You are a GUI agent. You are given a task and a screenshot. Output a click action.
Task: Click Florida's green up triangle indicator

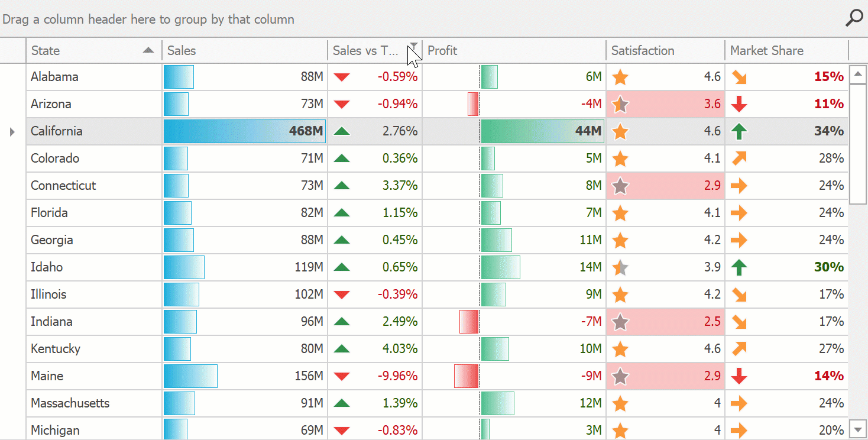coord(342,213)
